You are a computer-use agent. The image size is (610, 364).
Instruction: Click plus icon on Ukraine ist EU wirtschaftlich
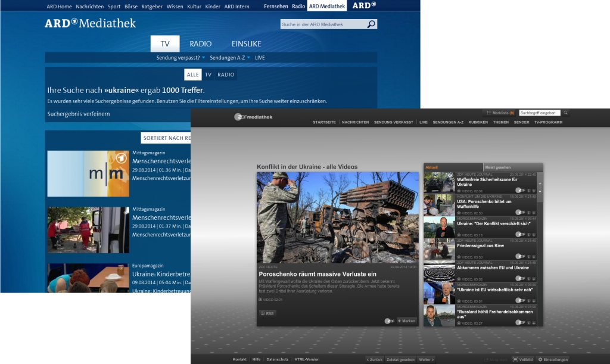pos(534,301)
